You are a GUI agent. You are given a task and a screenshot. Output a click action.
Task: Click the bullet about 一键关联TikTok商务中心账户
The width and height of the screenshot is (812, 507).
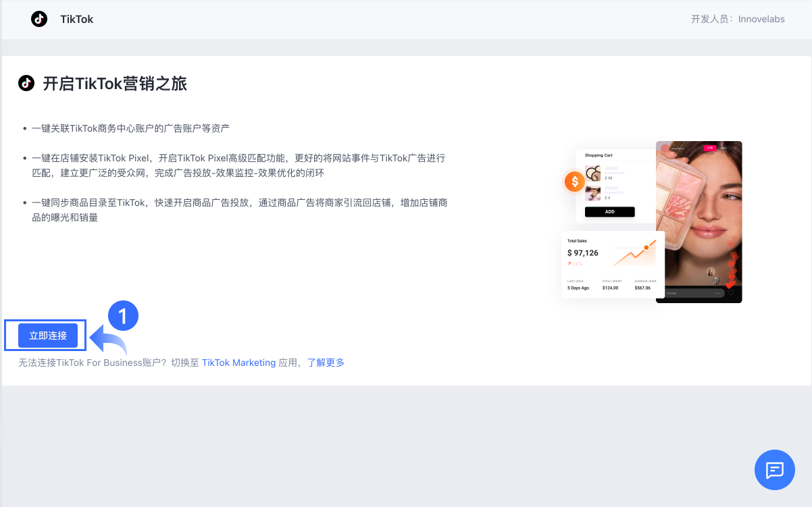(x=130, y=128)
